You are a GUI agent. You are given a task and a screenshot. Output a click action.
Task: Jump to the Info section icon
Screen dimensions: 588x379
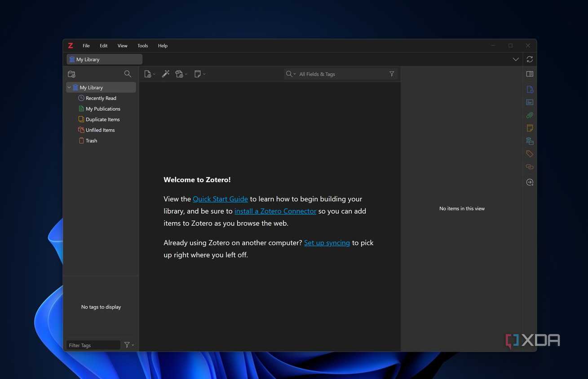[x=530, y=89]
